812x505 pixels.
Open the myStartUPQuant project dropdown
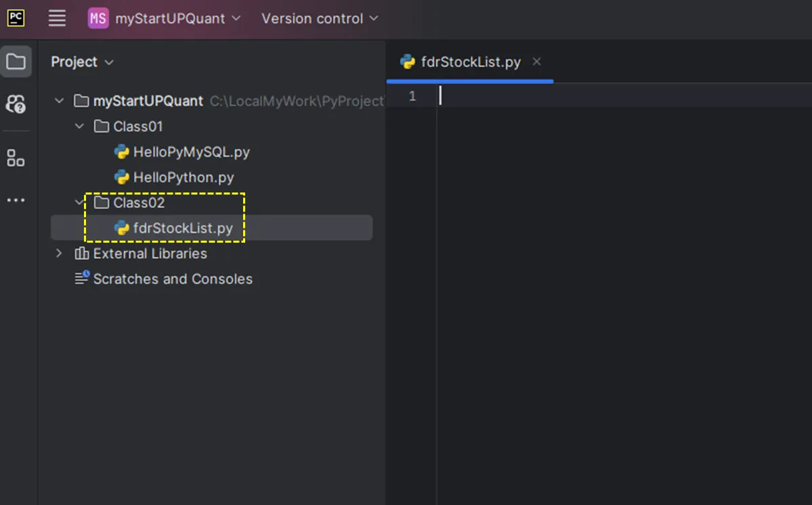177,19
